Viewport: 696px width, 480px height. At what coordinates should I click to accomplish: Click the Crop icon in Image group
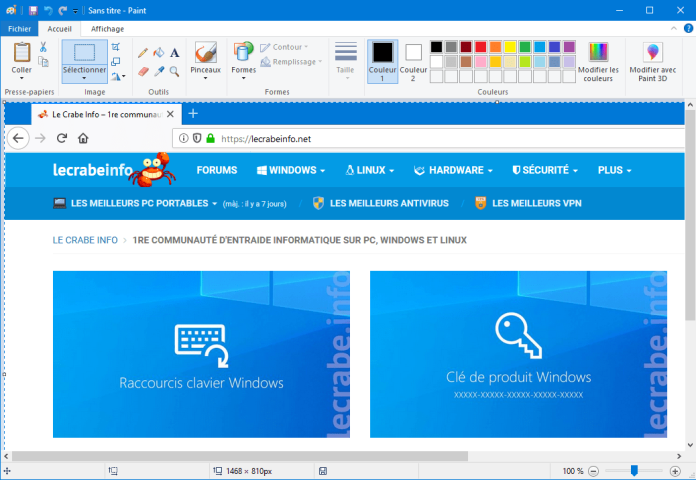[x=115, y=47]
